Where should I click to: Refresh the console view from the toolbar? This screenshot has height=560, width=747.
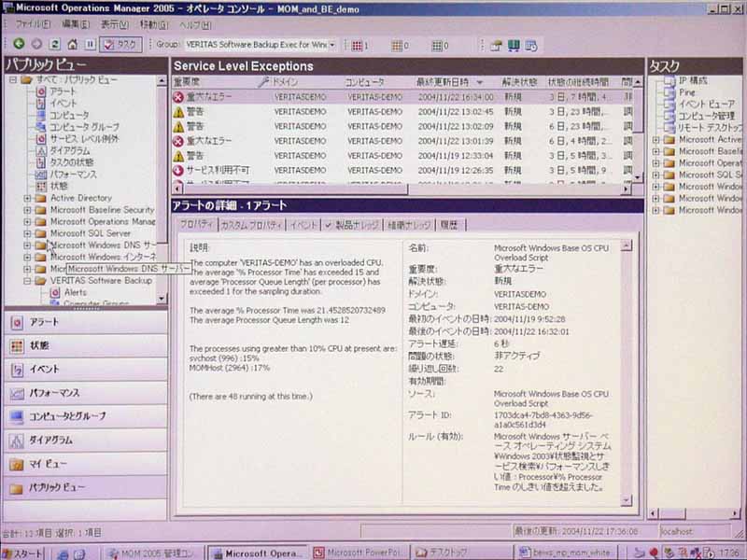[x=54, y=44]
